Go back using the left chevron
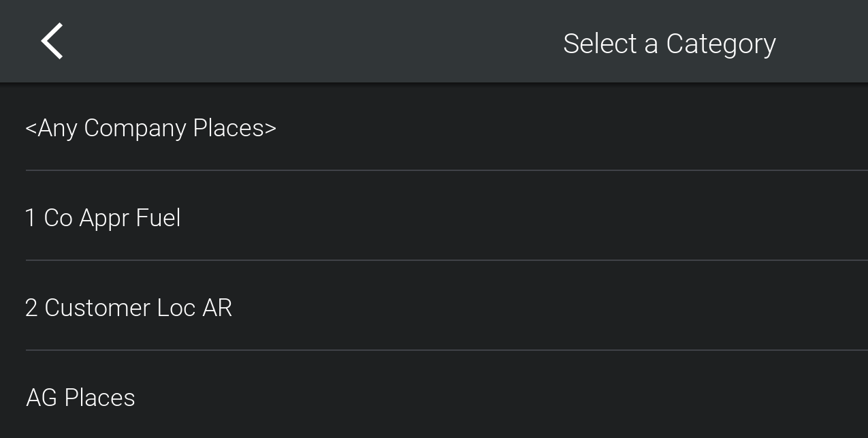Viewport: 868px width, 438px height. tap(52, 42)
